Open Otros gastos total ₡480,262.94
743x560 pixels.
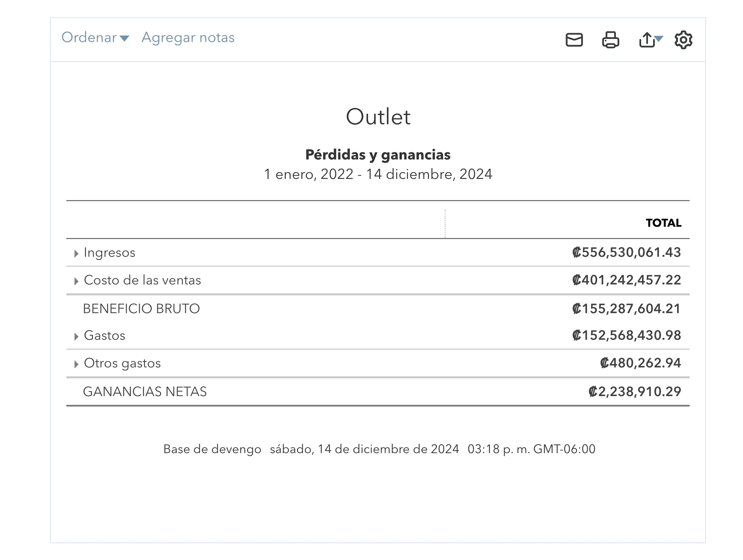(x=640, y=363)
